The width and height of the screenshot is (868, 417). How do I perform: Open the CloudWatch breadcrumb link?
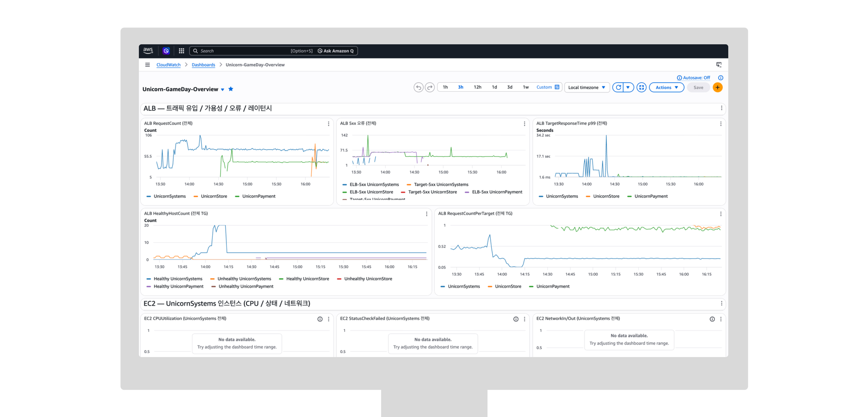pyautogui.click(x=168, y=65)
